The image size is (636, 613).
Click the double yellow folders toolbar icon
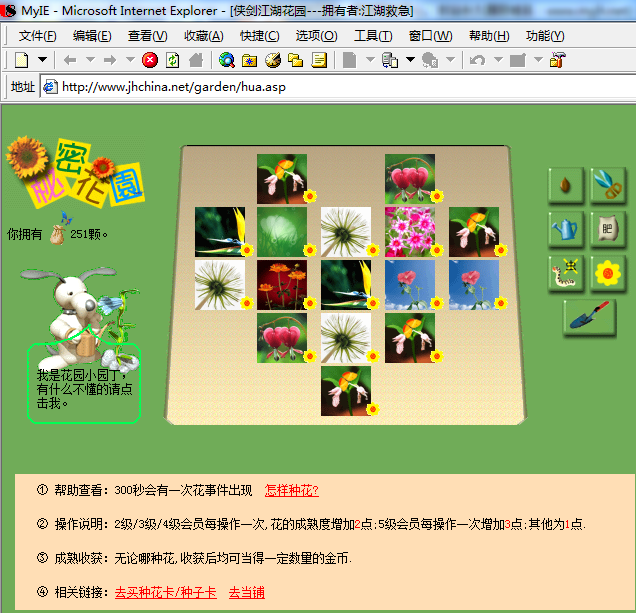pos(296,60)
